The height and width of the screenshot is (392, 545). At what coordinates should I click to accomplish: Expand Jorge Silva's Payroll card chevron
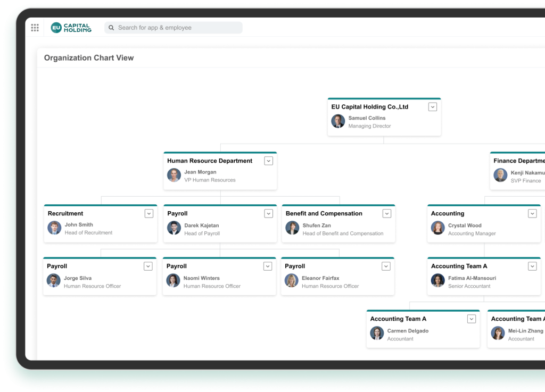(x=148, y=266)
